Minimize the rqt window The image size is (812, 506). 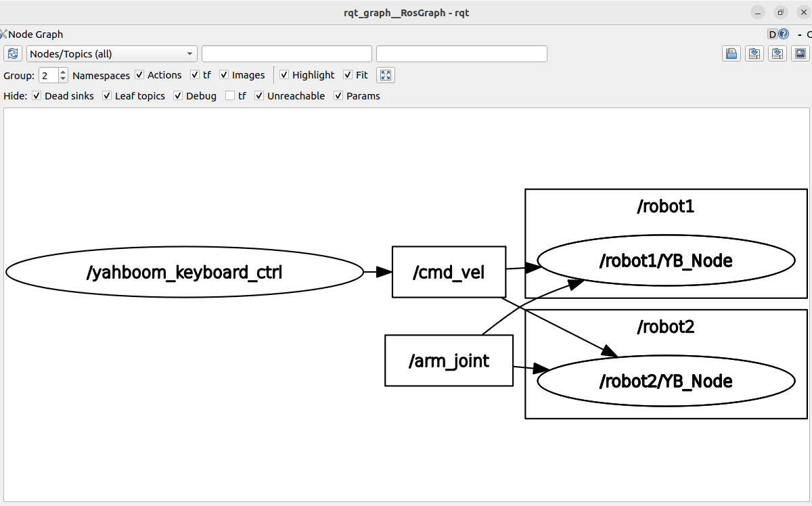point(759,12)
